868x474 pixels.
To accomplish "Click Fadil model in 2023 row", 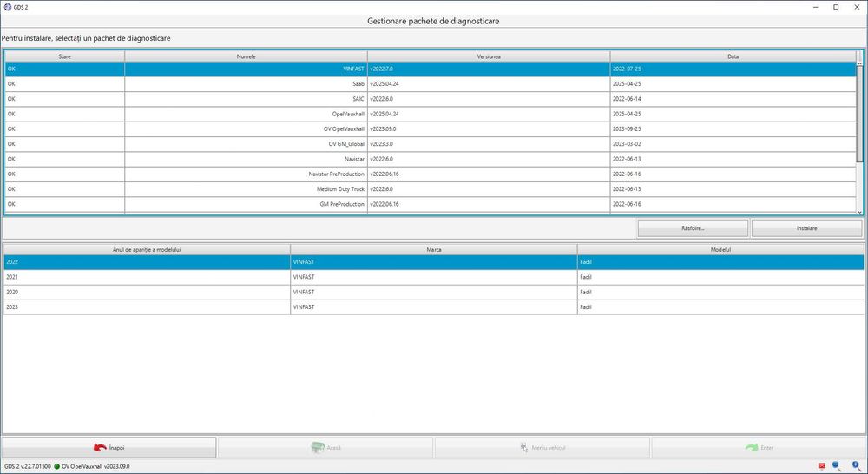I will tap(720, 306).
